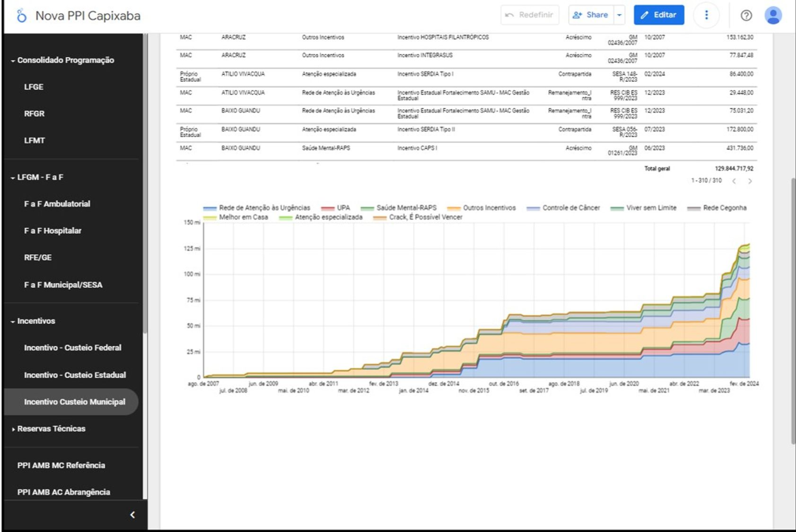796x532 pixels.
Task: Toggle UPA series in chart legend
Action: [343, 208]
